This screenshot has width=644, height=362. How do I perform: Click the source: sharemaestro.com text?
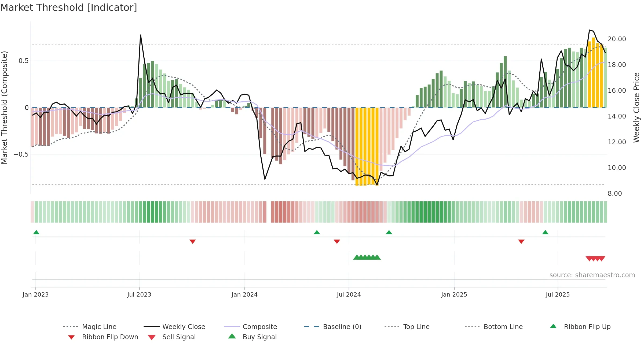tap(592, 275)
